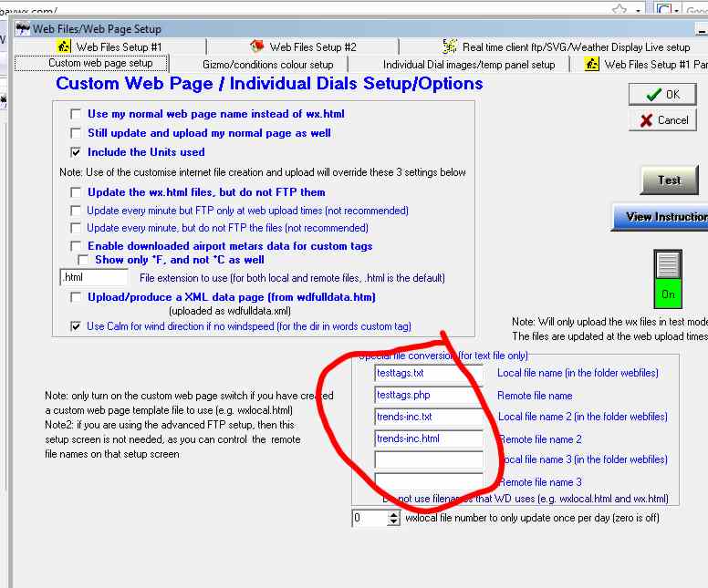Click the Remote file name label

coord(535,396)
